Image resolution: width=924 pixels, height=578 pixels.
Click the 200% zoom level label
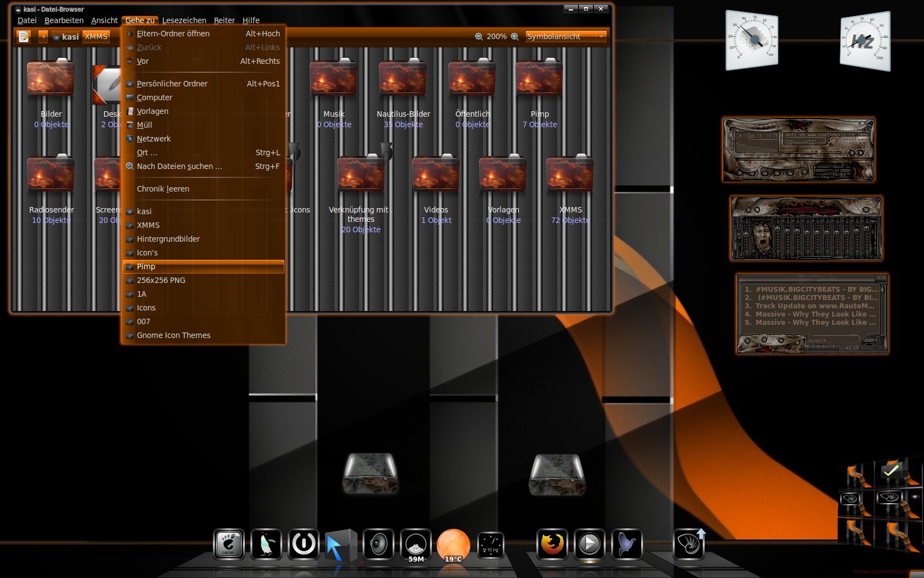[497, 36]
